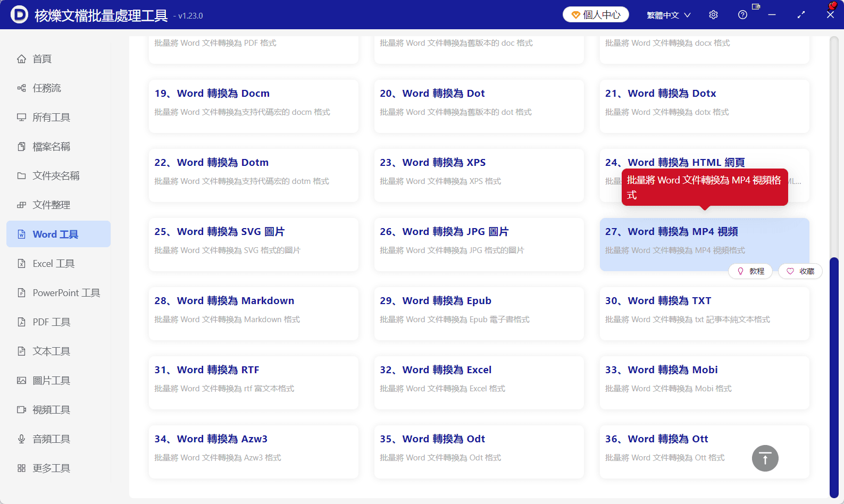
Task: Open the Word 轉換為 SVG 圖片 card
Action: point(254,245)
